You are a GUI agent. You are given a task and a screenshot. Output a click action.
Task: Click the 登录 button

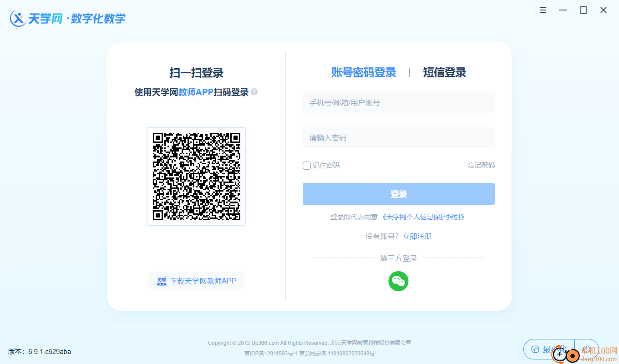tap(398, 194)
